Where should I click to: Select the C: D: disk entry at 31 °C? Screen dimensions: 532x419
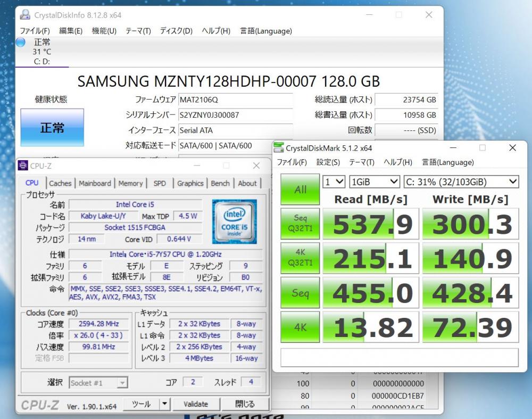pos(42,52)
